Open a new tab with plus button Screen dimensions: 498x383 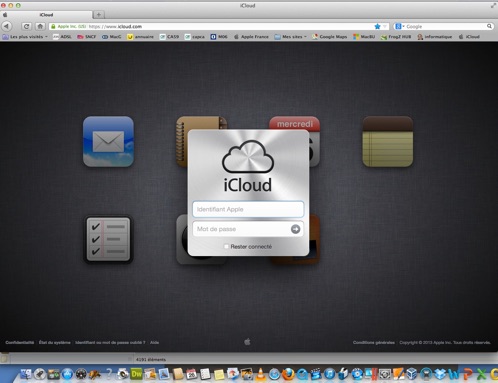[x=99, y=14]
